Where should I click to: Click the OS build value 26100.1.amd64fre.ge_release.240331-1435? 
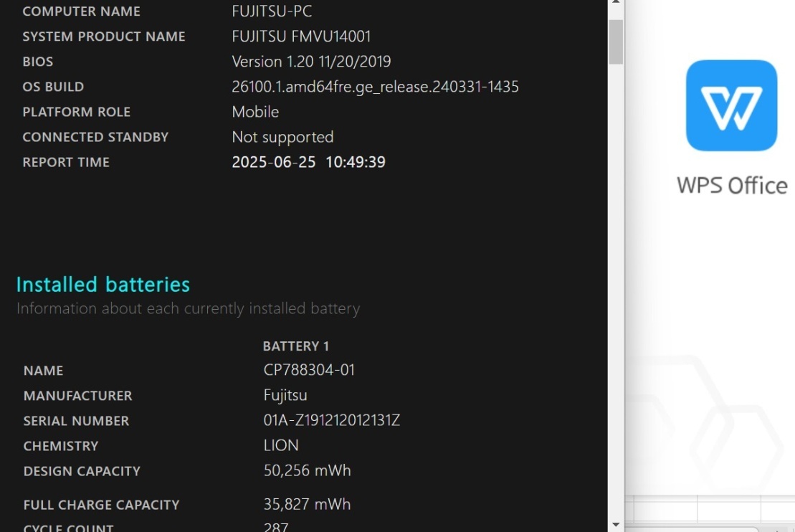point(375,87)
